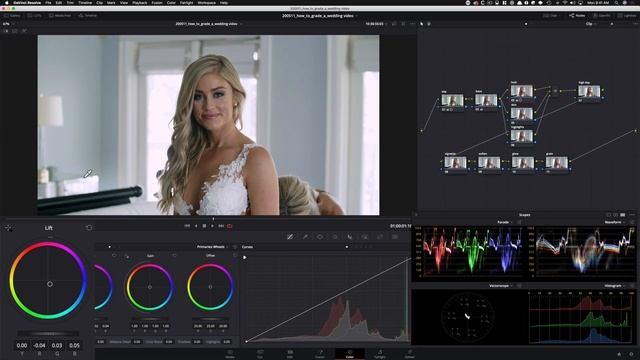Click the stop button in transport controls
Viewport: 640px width, 360px height.
204,226
